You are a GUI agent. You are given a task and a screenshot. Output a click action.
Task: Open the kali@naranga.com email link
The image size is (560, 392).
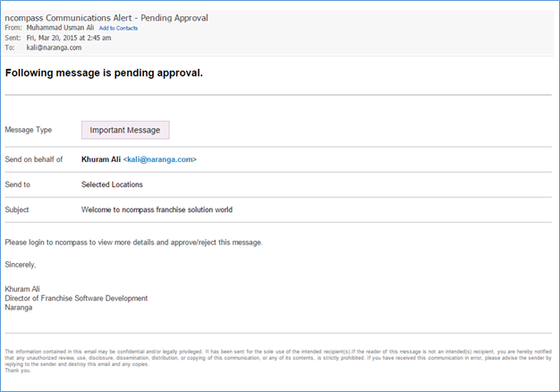[160, 159]
